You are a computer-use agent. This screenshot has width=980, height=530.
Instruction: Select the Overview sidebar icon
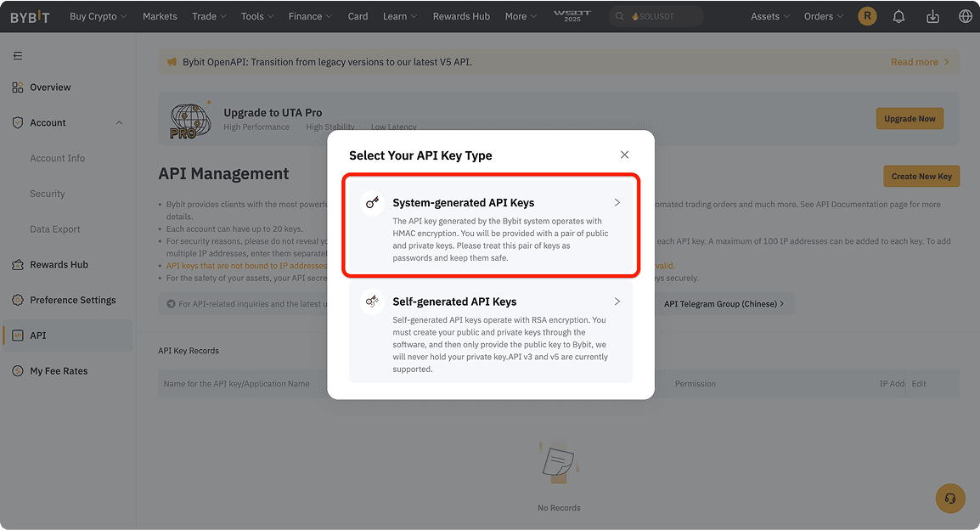point(17,87)
